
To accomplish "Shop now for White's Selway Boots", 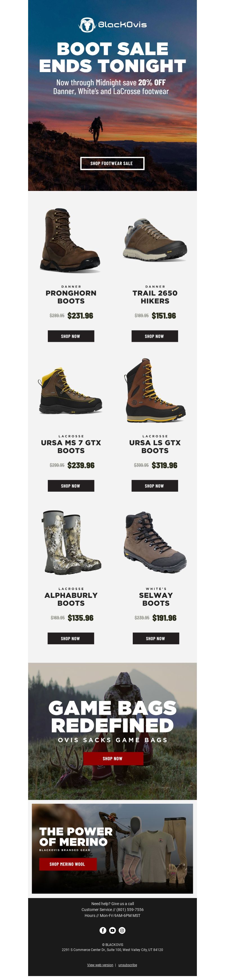I will pos(156,638).
